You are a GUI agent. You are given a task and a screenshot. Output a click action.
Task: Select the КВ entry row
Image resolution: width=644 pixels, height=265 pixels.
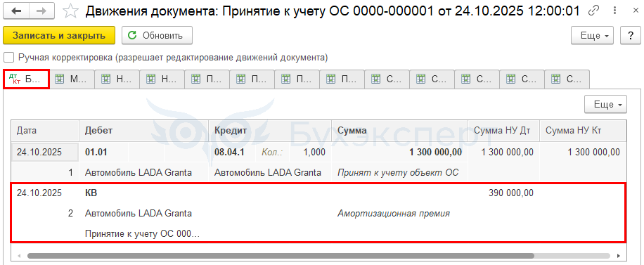[x=318, y=213]
